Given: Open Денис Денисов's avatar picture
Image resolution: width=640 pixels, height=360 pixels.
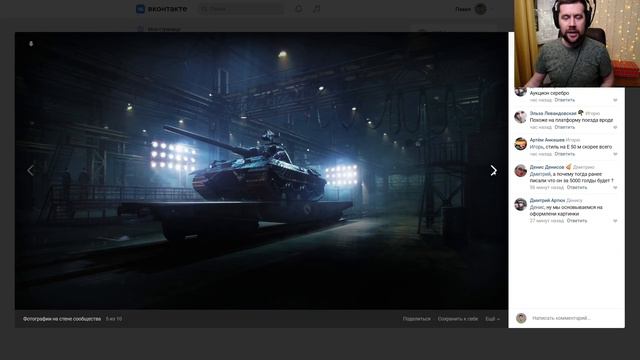Looking at the screenshot, I should [x=520, y=171].
